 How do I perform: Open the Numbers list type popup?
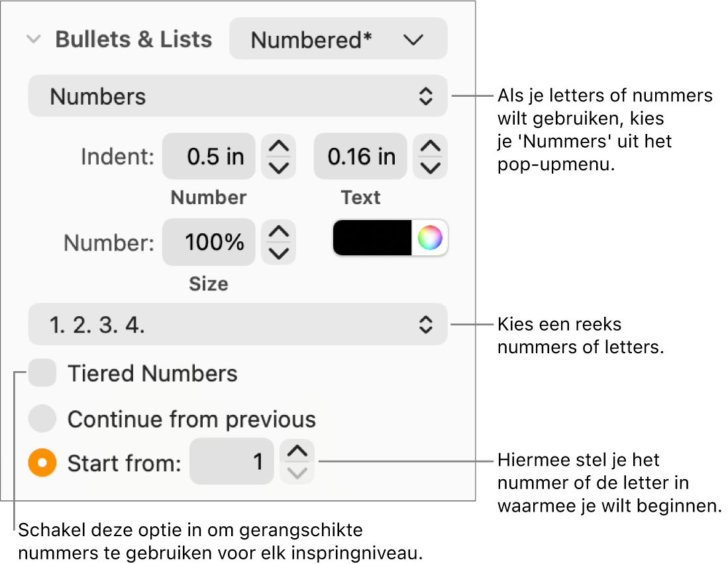238,97
